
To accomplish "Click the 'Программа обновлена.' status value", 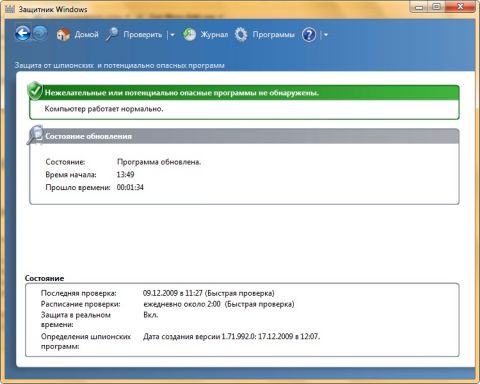I will pos(159,162).
